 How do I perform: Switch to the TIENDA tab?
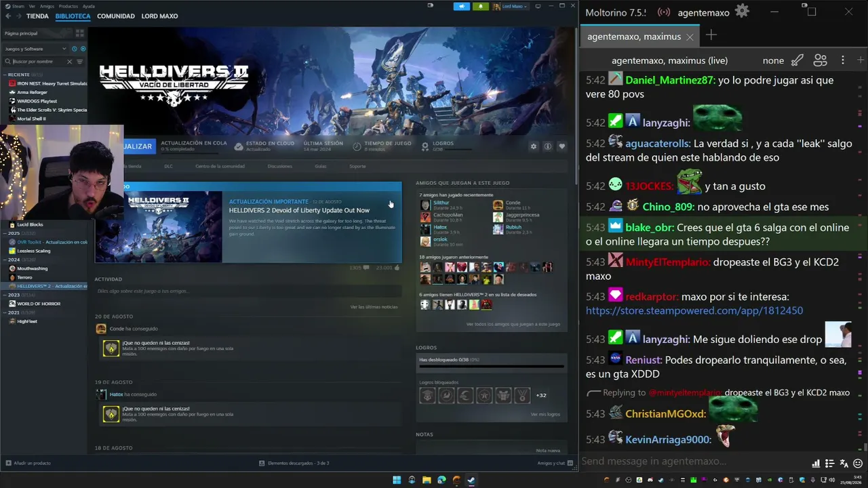pos(37,16)
